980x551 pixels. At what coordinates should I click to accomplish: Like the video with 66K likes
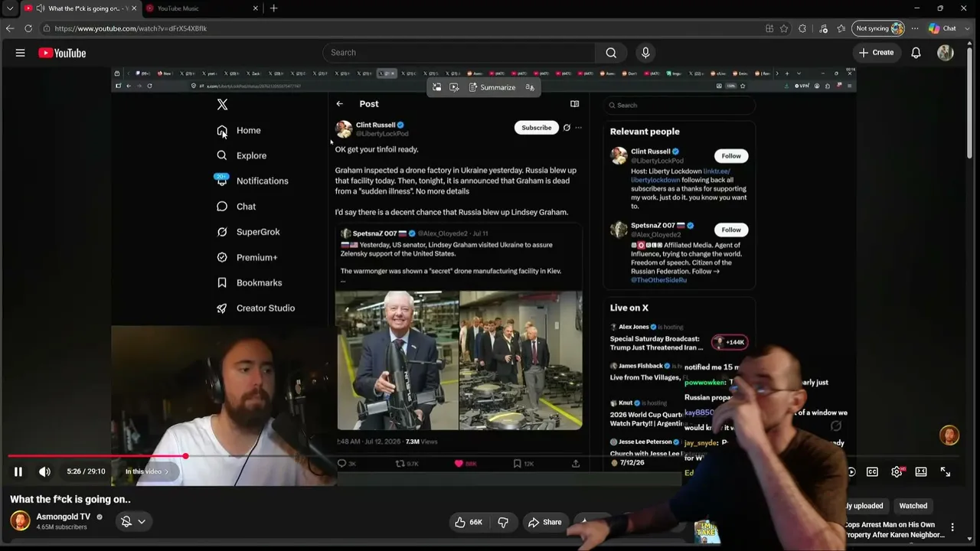[x=468, y=522]
